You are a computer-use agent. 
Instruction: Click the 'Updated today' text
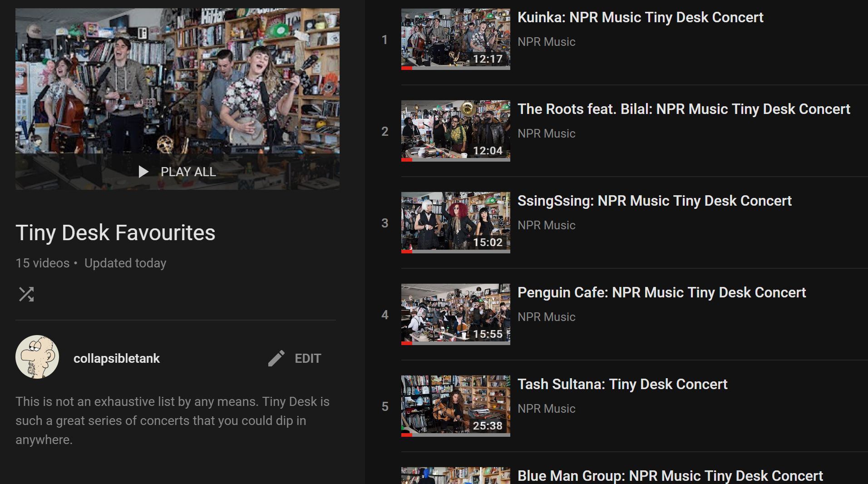click(x=125, y=263)
